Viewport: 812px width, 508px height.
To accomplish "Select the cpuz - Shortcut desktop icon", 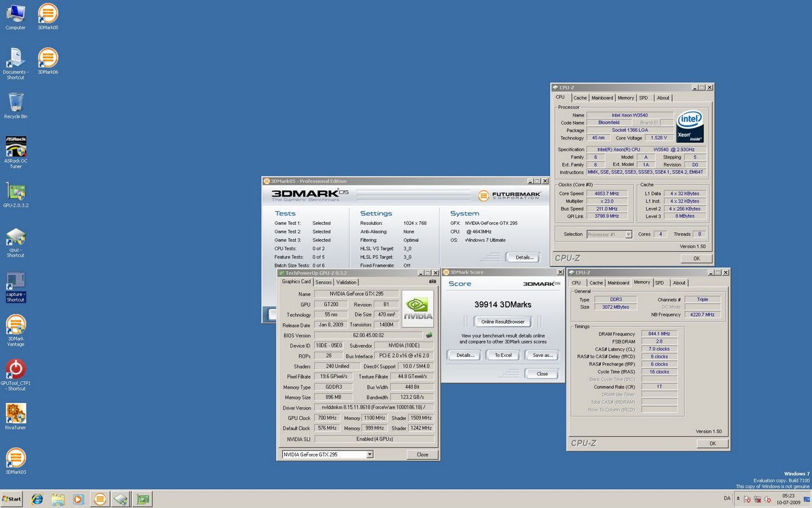I will [x=15, y=242].
